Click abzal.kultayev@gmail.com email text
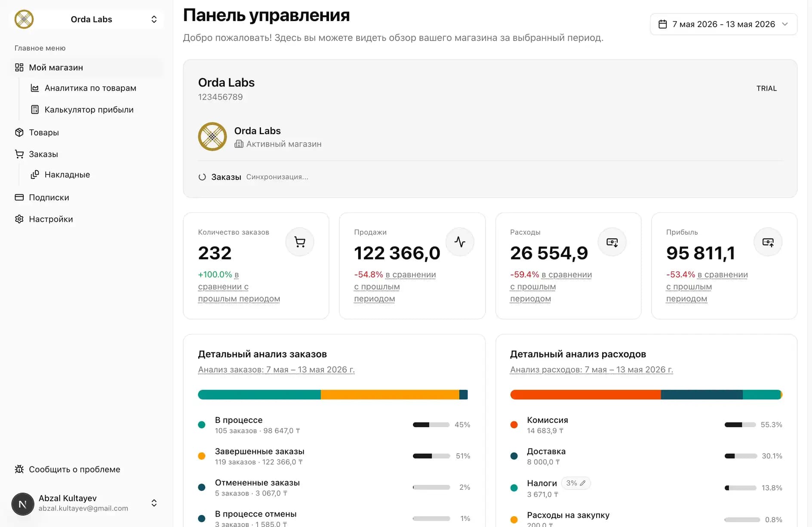812x527 pixels. [x=83, y=508]
